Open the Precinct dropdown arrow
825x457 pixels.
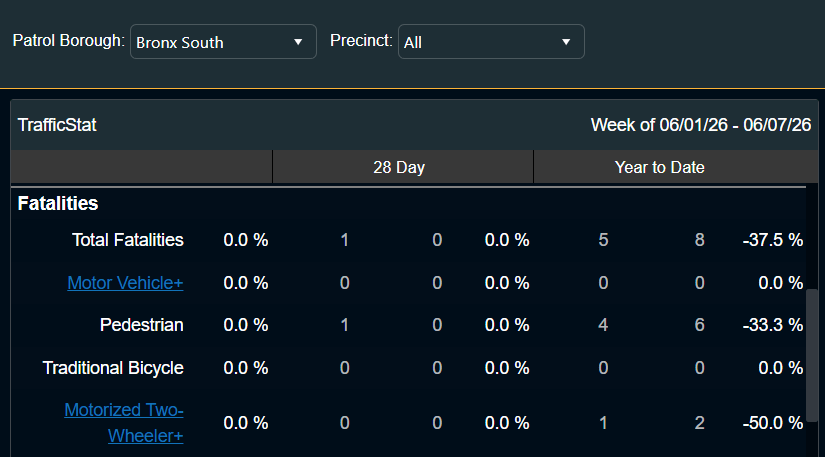click(566, 42)
